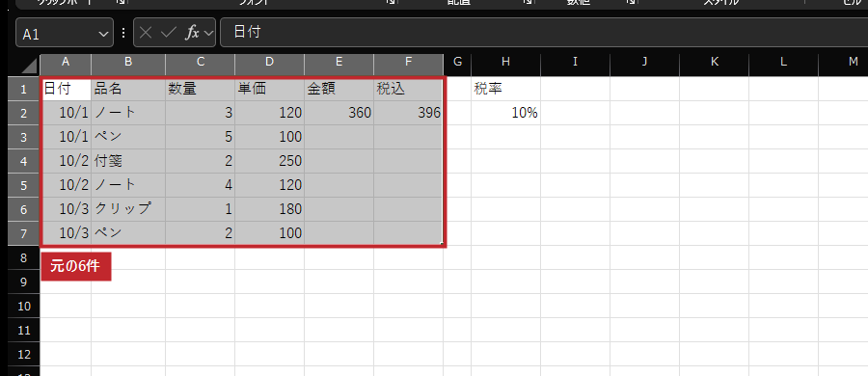Click the 数量 header cell
This screenshot has width=868, height=376.
[201, 89]
